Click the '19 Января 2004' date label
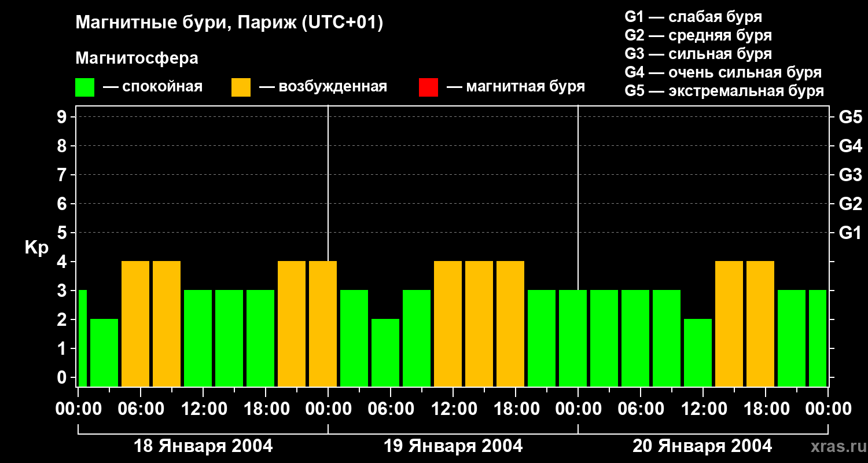This screenshot has height=463, width=868. tap(453, 446)
